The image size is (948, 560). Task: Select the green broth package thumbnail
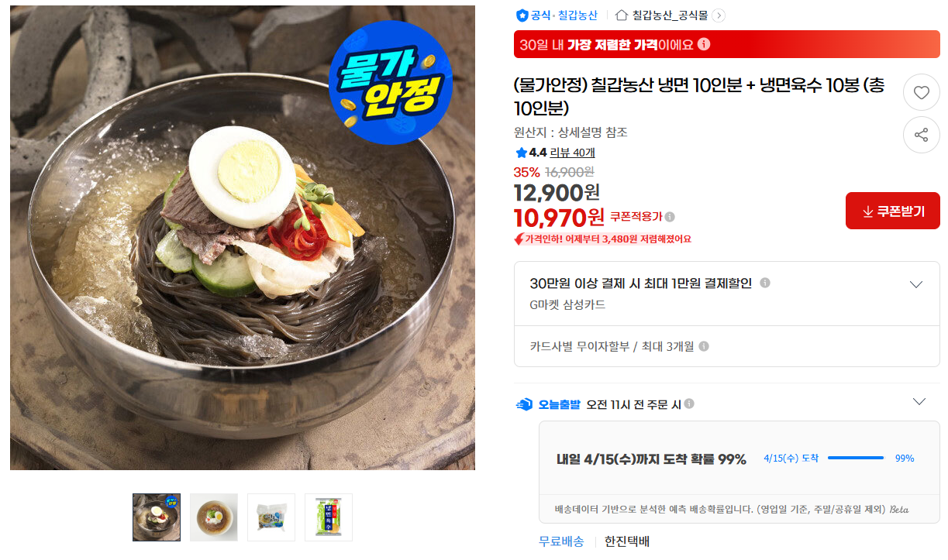pos(329,517)
